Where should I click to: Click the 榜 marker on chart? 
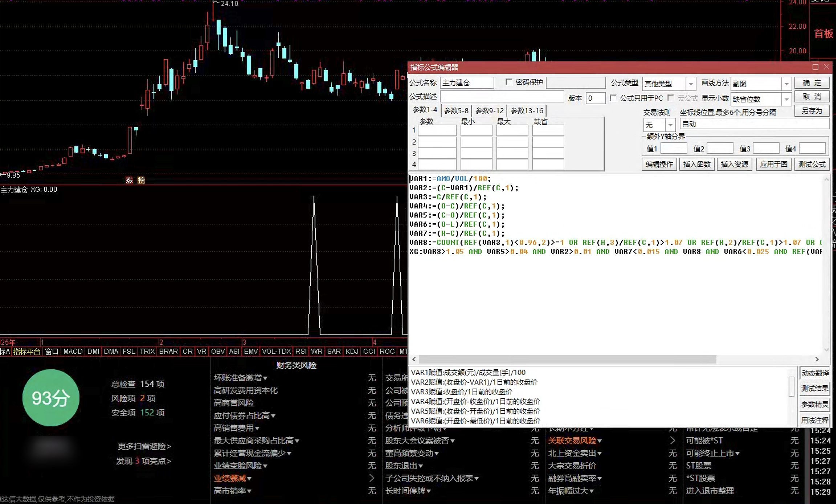(x=141, y=180)
